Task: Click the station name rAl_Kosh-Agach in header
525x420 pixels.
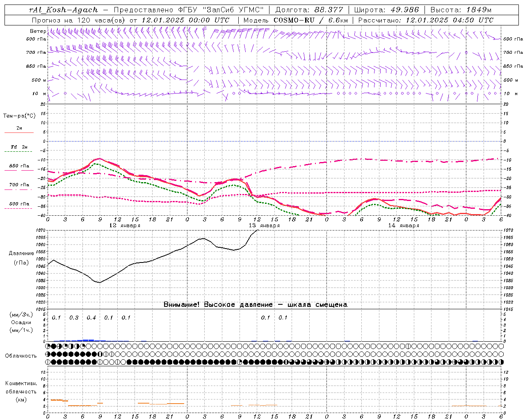Action: [x=64, y=10]
